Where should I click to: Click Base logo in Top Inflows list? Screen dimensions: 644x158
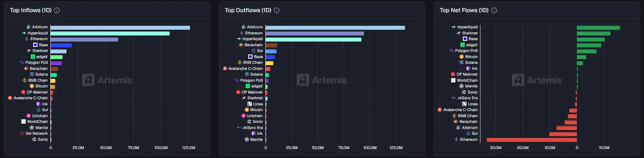click(35, 45)
